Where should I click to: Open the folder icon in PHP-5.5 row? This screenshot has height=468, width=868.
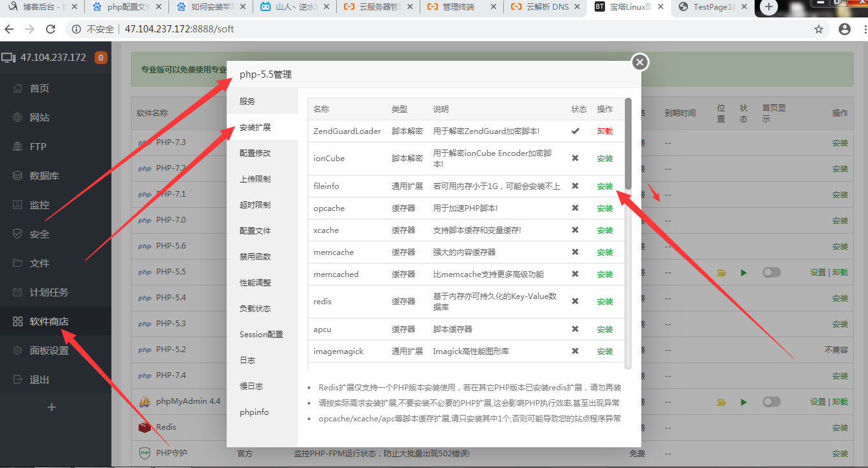point(722,273)
